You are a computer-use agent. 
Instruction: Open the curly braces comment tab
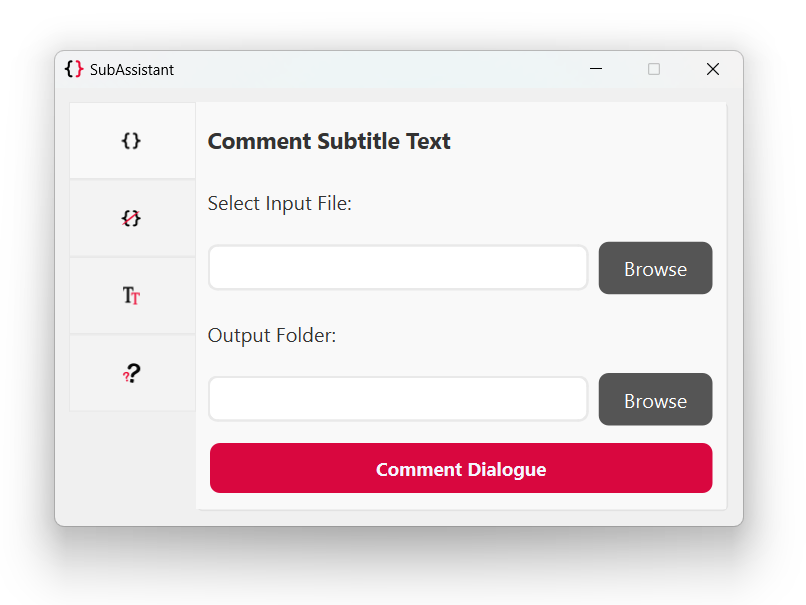[x=131, y=141]
